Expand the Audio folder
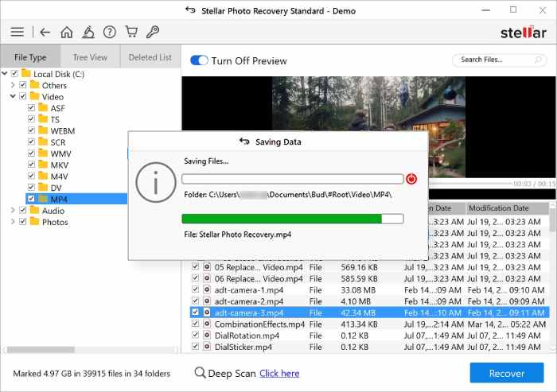 pos(14,210)
